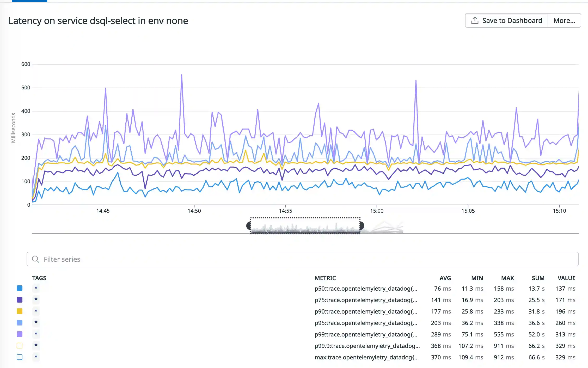Sort the table by the MAX column
Screen dimensions: 588x368
click(x=507, y=278)
